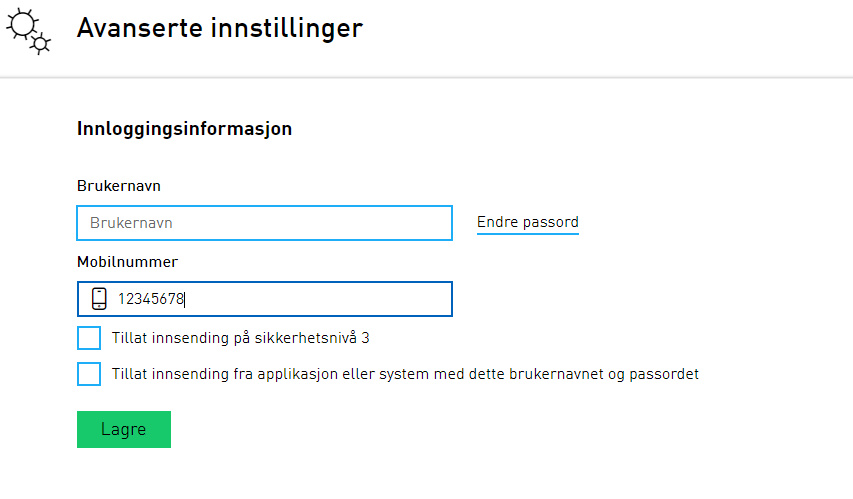Click the Mobilnummer field label
Image resolution: width=853 pixels, height=499 pixels.
click(x=127, y=262)
